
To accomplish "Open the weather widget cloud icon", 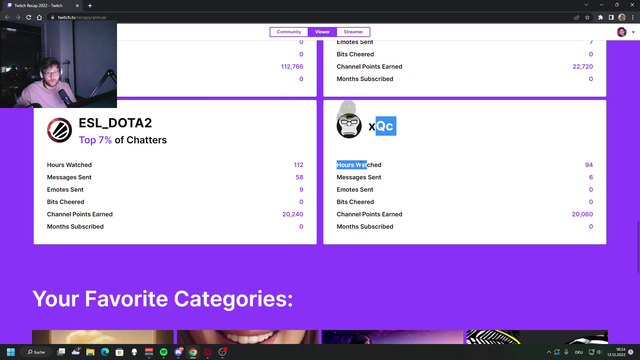I will [76, 352].
